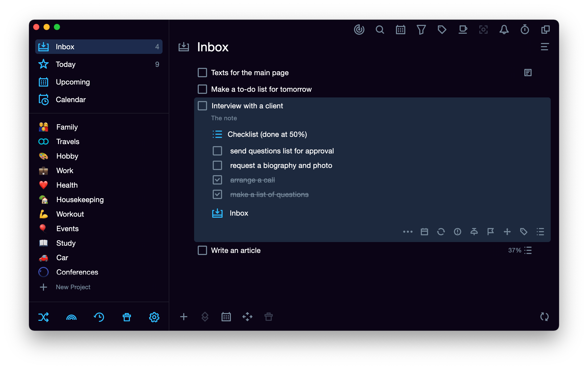Open the Upcoming list in sidebar

[99, 82]
